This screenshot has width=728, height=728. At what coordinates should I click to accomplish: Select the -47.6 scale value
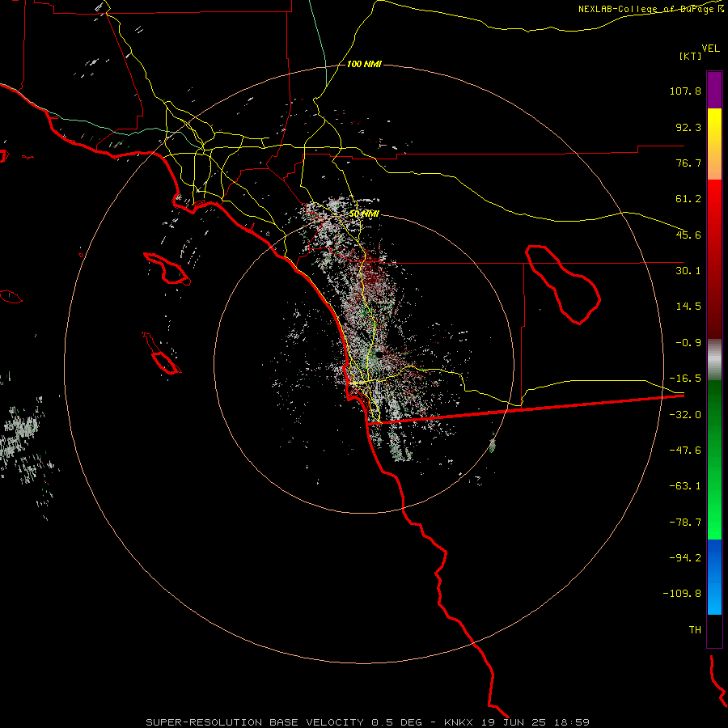pyautogui.click(x=685, y=451)
